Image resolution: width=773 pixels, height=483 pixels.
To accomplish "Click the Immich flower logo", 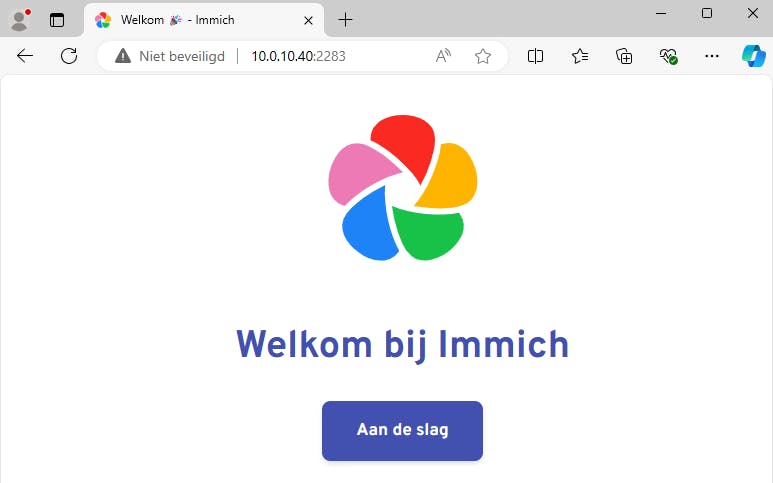I will pyautogui.click(x=403, y=188).
